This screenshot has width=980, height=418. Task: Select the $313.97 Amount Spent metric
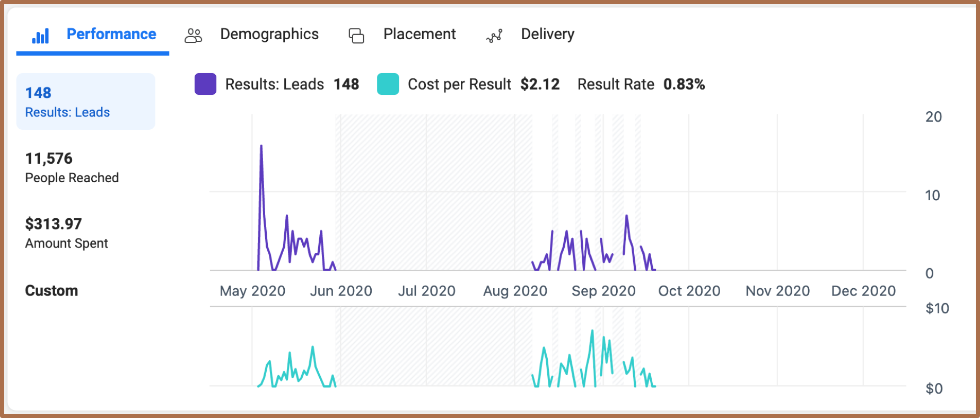tap(67, 233)
